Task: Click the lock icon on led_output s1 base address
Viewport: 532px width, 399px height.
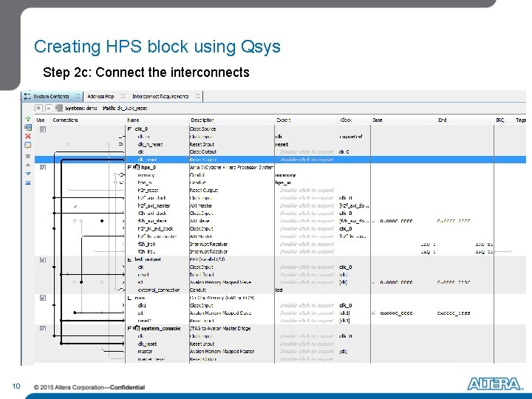Action: (x=374, y=282)
